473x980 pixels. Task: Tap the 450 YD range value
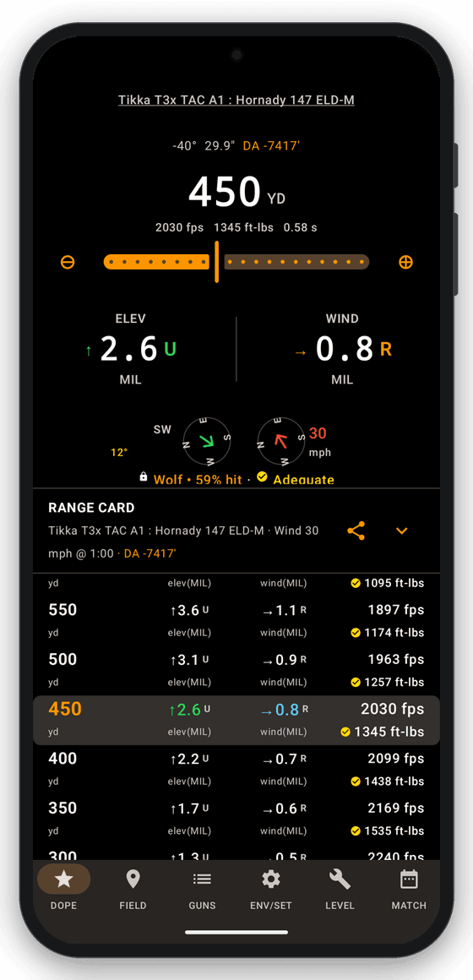point(236,192)
